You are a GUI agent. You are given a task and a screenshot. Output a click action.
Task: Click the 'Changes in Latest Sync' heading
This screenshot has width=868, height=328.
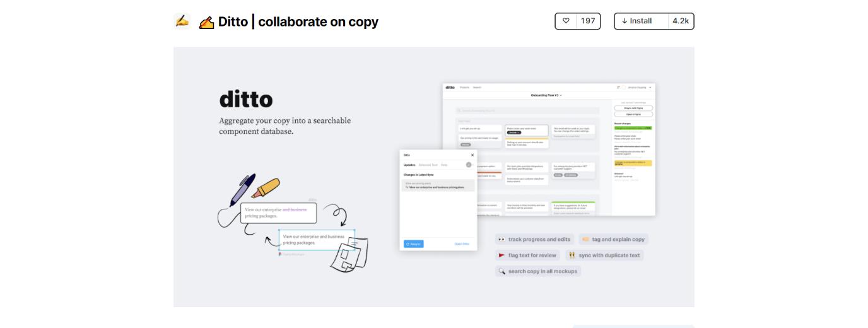(x=419, y=175)
